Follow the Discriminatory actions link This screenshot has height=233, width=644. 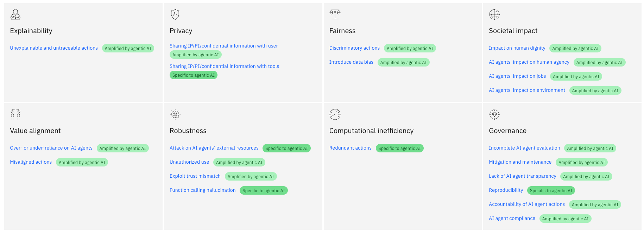coord(354,48)
